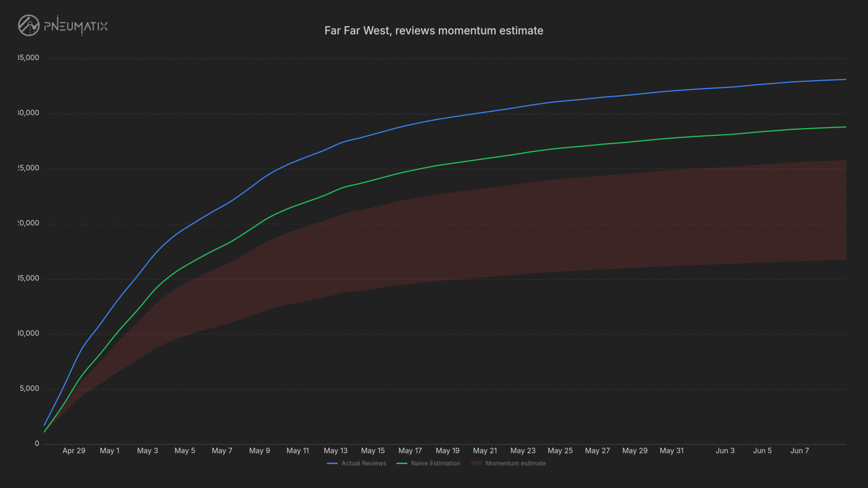The height and width of the screenshot is (488, 868).
Task: Toggle the Actual Reviews legend entry
Action: point(357,463)
